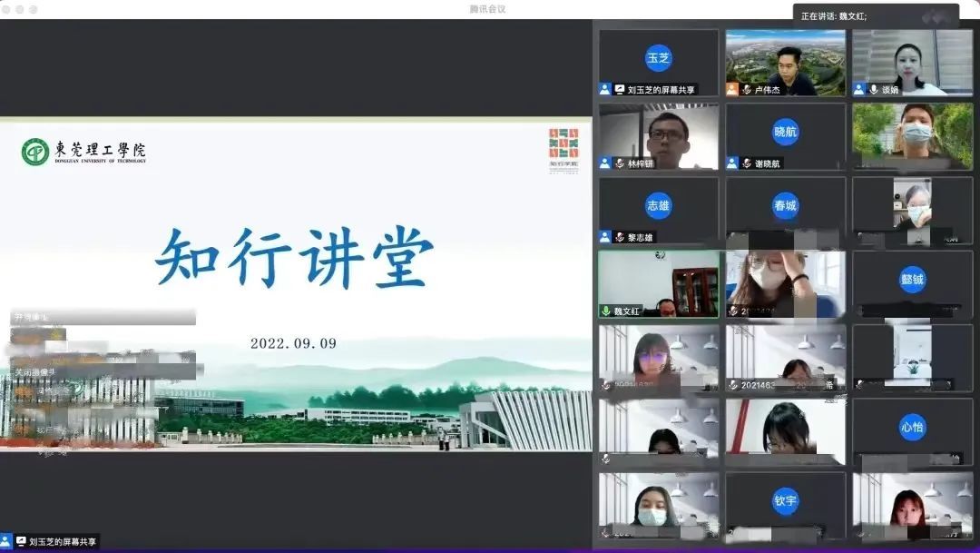Click the screen icon in the bottom-left sharing label
Screen dimensions: 980x553
pyautogui.click(x=21, y=542)
